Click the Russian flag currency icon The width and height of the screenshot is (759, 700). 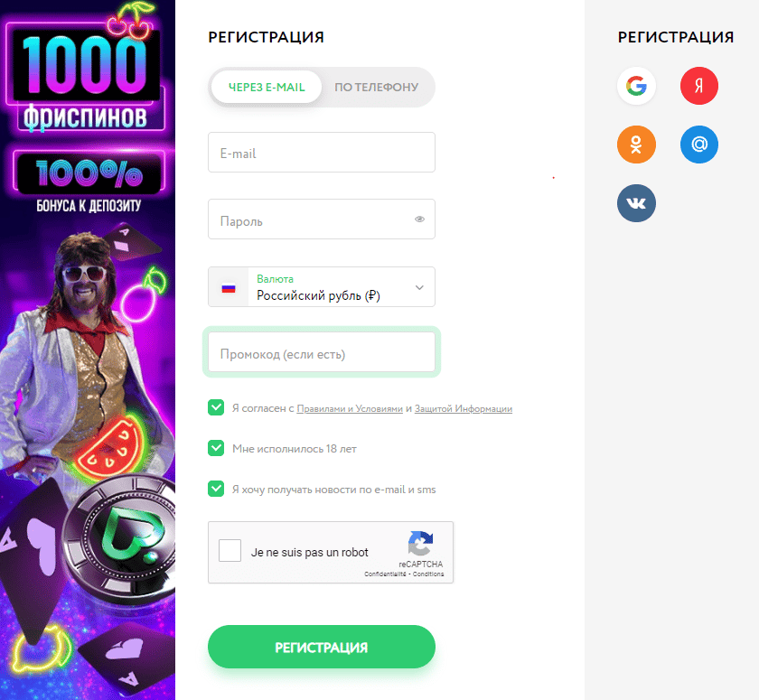tap(229, 288)
